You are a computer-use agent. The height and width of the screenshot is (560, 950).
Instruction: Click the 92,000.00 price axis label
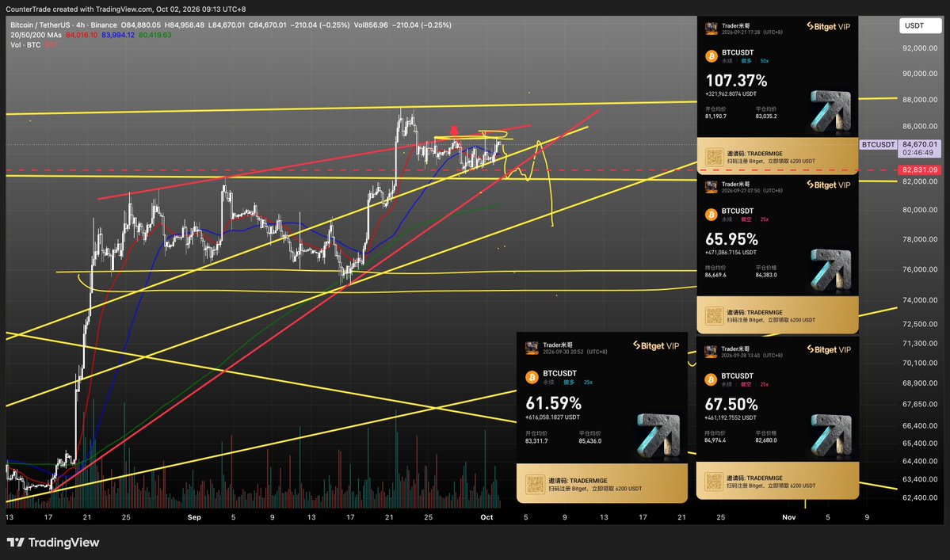pos(920,48)
